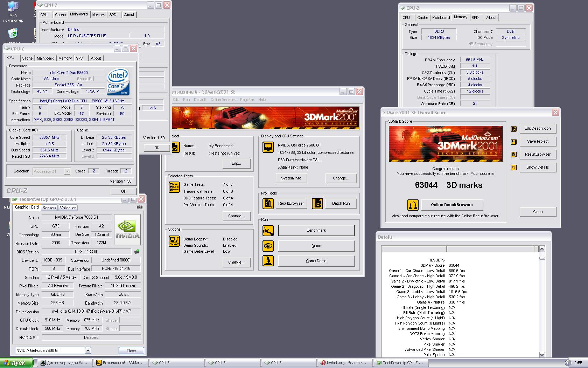Click the BIOS Version field in GPU-Z
Viewport: 588px width, 368px height.
point(87,252)
